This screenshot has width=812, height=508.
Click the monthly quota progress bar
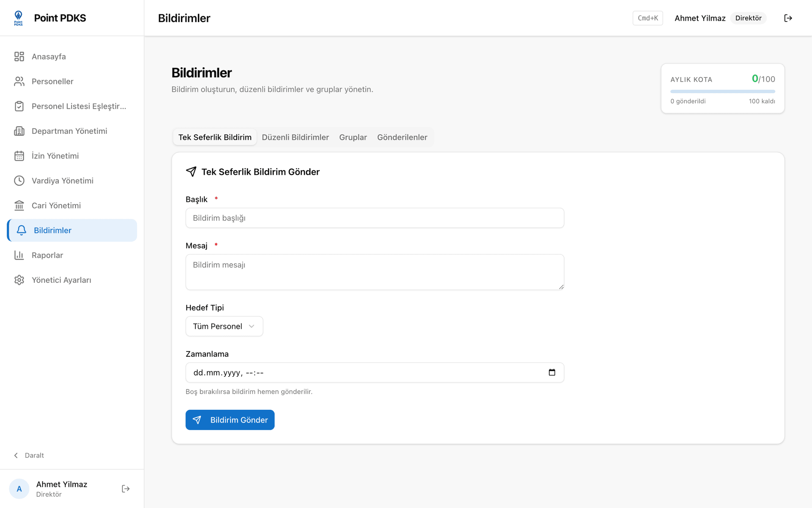723,91
